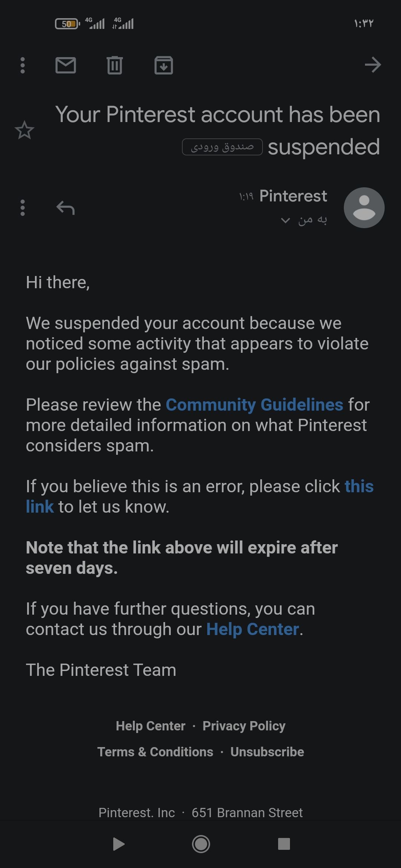This screenshot has width=401, height=868.
Task: Open Terms & Conditions footer link
Action: [155, 752]
